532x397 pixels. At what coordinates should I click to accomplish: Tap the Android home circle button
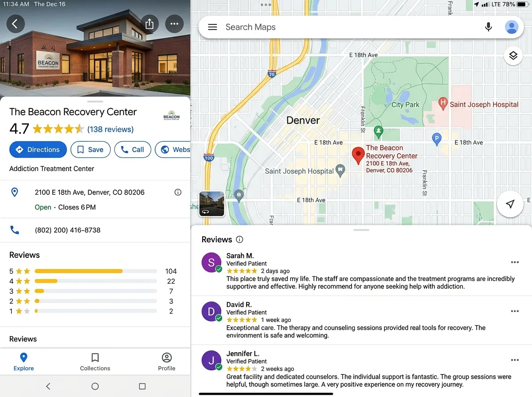(x=95, y=386)
